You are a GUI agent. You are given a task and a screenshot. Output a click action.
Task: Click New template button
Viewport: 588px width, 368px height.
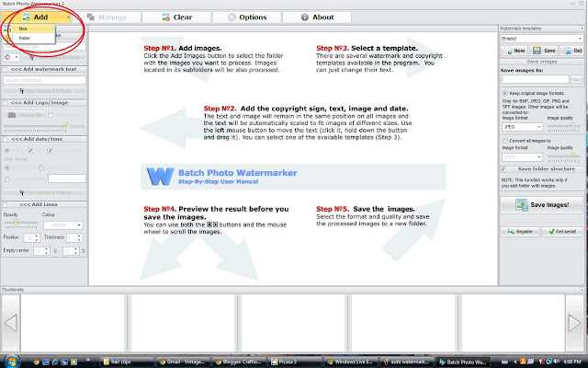point(514,51)
